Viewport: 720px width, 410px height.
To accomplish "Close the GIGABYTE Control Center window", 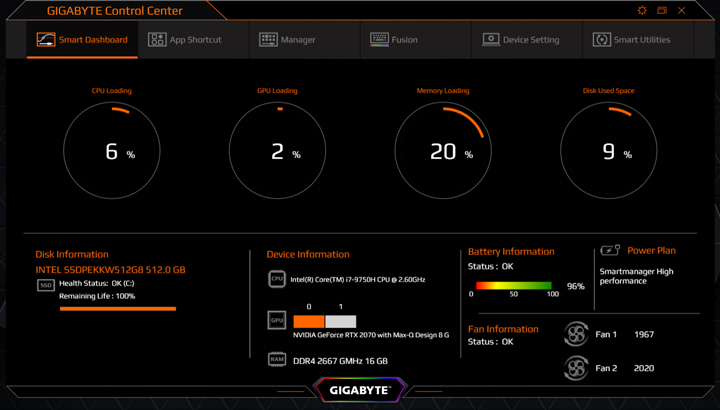I will 681,11.
